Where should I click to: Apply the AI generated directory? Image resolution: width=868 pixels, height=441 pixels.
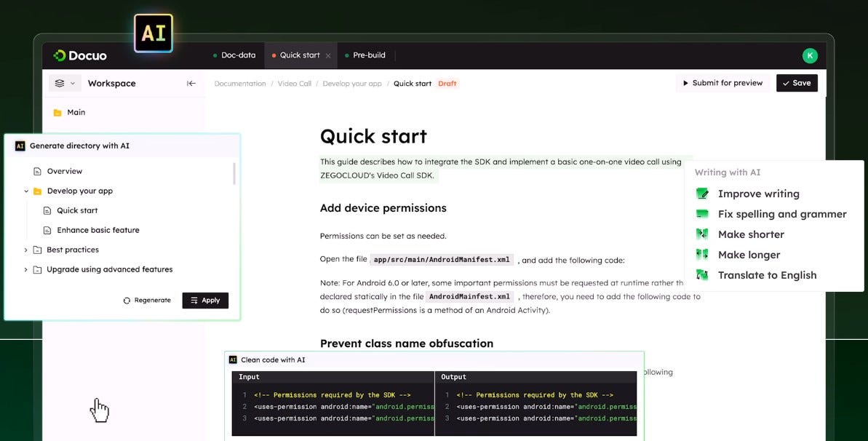click(x=205, y=301)
